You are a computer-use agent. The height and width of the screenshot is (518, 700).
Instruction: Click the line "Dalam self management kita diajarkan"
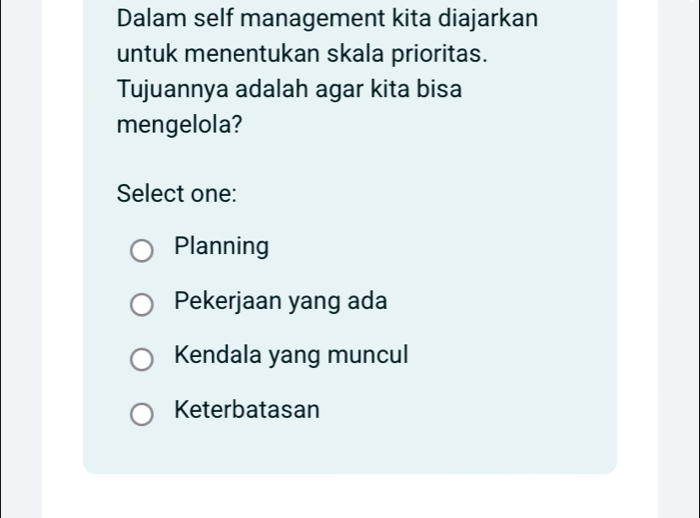(x=327, y=18)
